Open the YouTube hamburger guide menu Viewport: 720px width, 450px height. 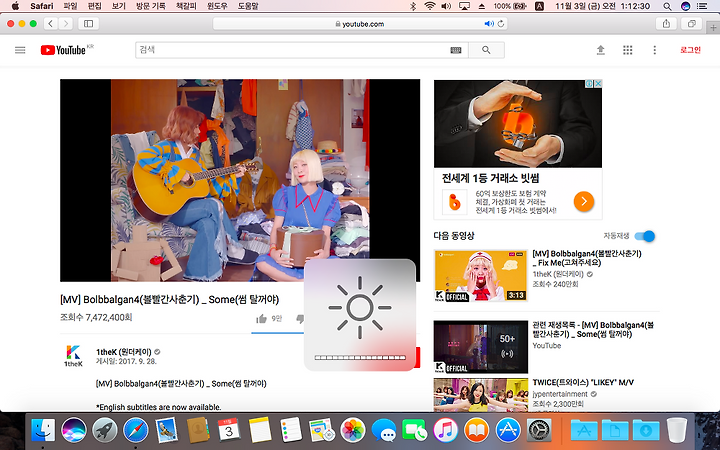20,50
